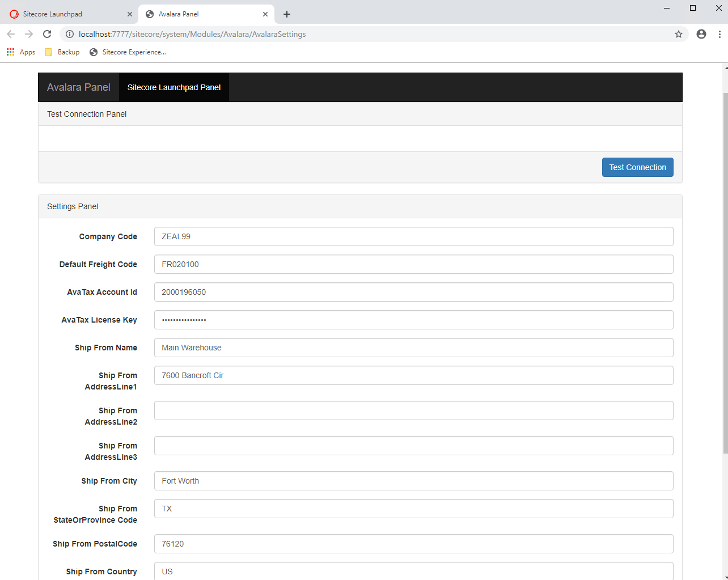
Task: Click the Settings Panel heading
Action: [73, 206]
